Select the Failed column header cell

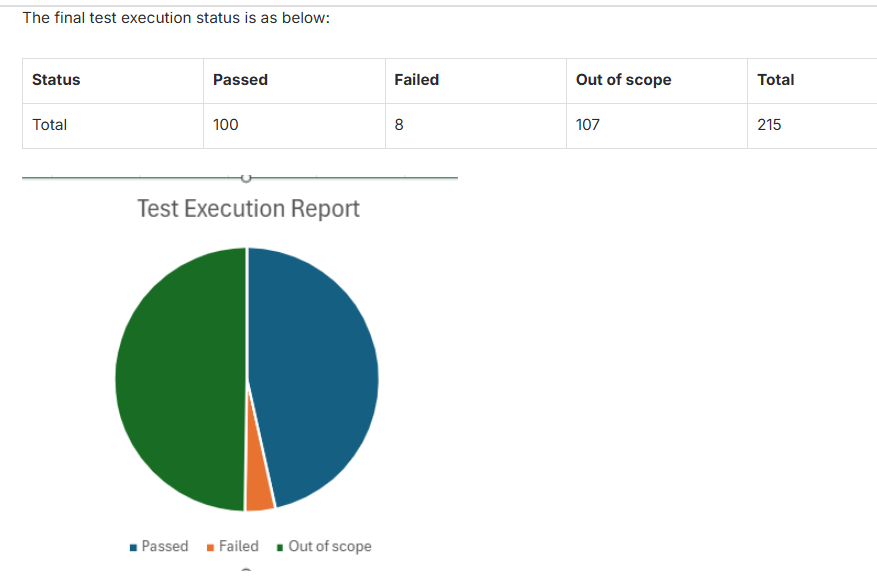point(475,80)
